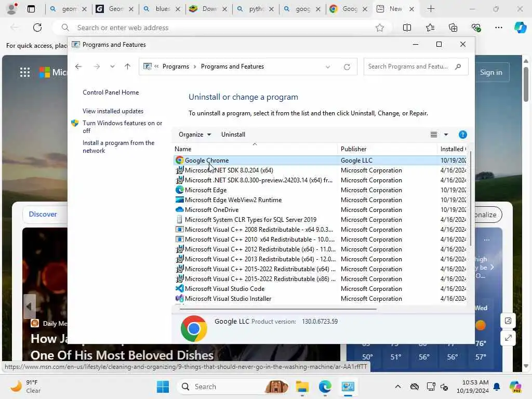
Task: Open the Organize dropdown
Action: pos(195,135)
